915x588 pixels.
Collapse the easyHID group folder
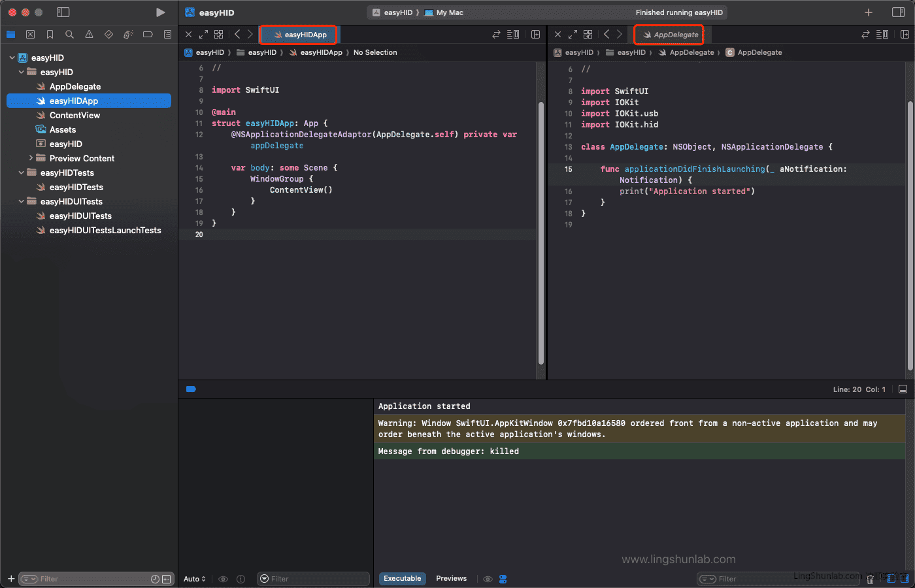(x=21, y=72)
